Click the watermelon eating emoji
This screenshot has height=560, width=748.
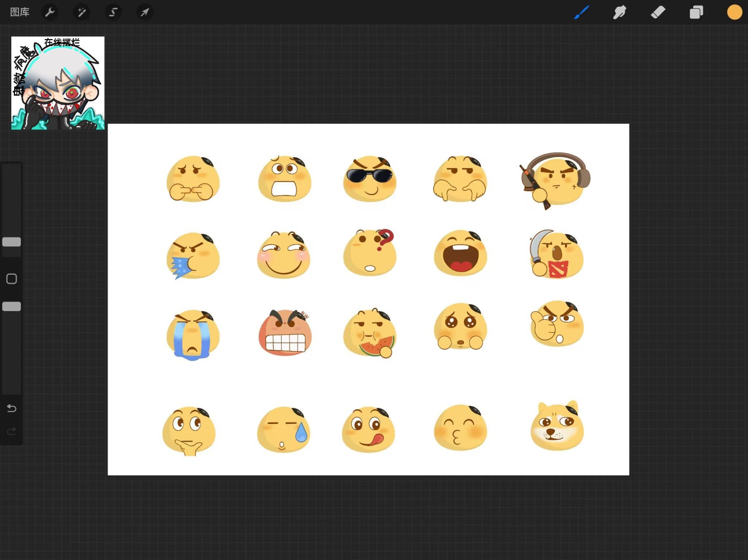[369, 333]
